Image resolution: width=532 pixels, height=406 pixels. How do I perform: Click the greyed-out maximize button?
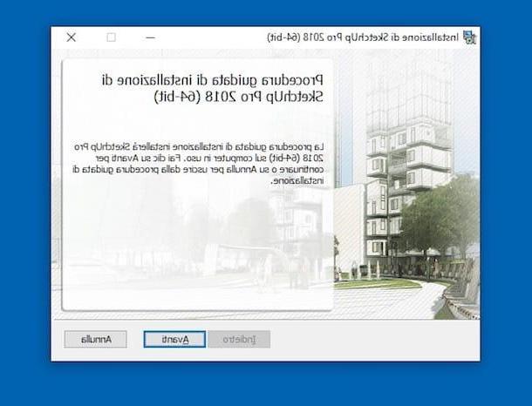(x=112, y=37)
